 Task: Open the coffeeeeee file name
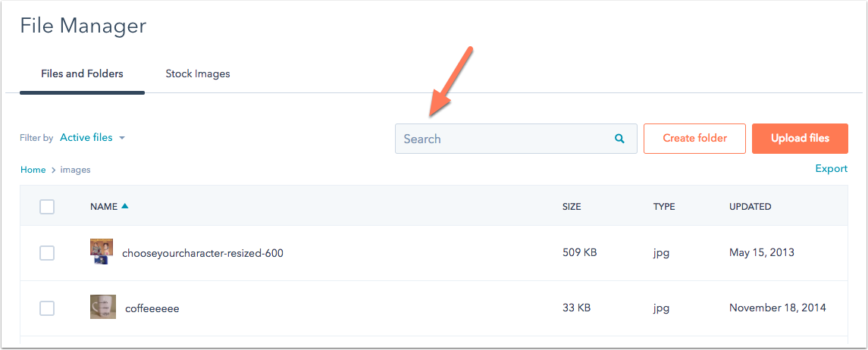click(152, 308)
